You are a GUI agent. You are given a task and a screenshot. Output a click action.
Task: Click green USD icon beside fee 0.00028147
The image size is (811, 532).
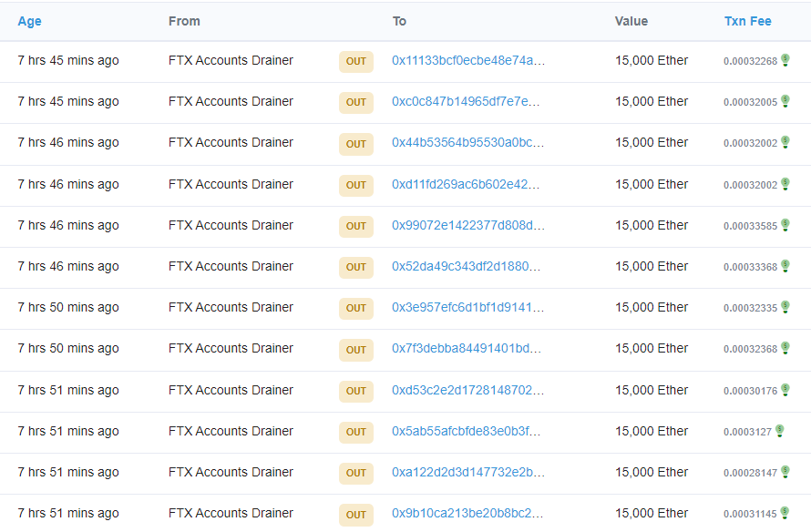tap(785, 473)
